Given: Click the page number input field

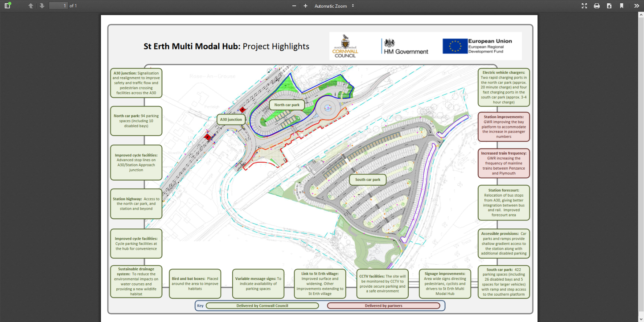Looking at the screenshot, I should point(59,6).
